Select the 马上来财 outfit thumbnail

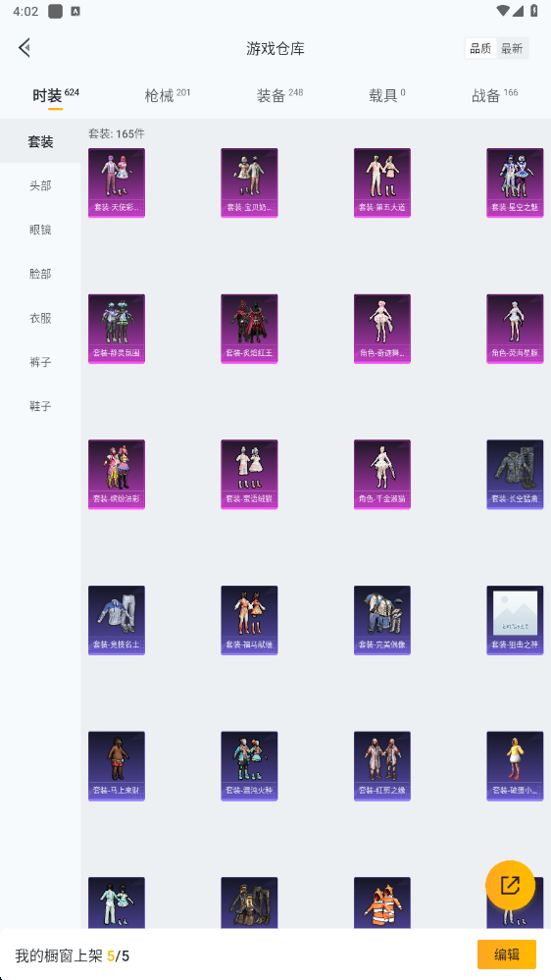pos(117,766)
